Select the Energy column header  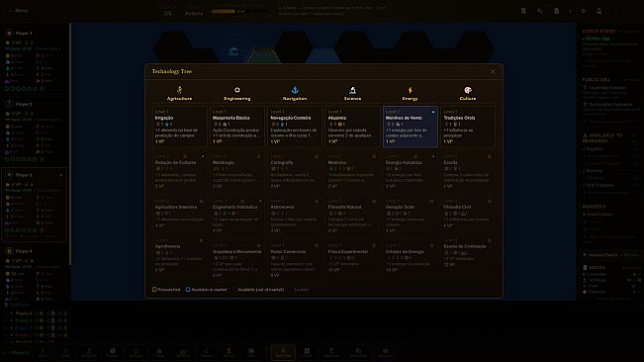(410, 93)
